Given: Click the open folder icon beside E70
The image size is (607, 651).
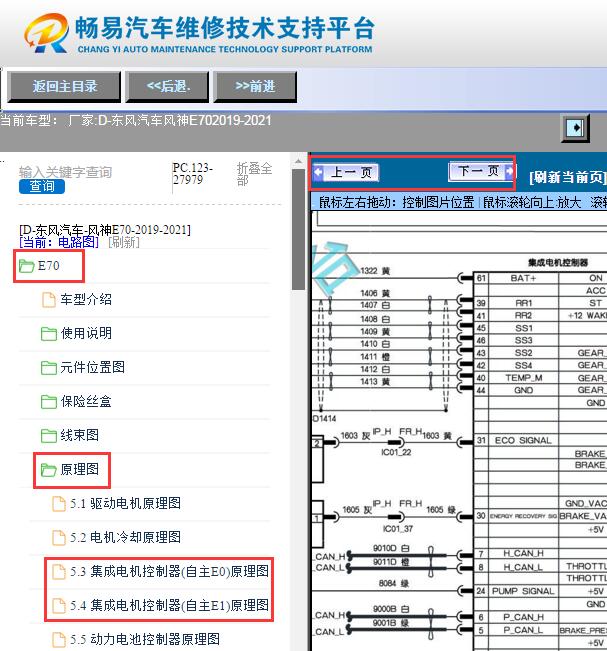Looking at the screenshot, I should point(27,266).
